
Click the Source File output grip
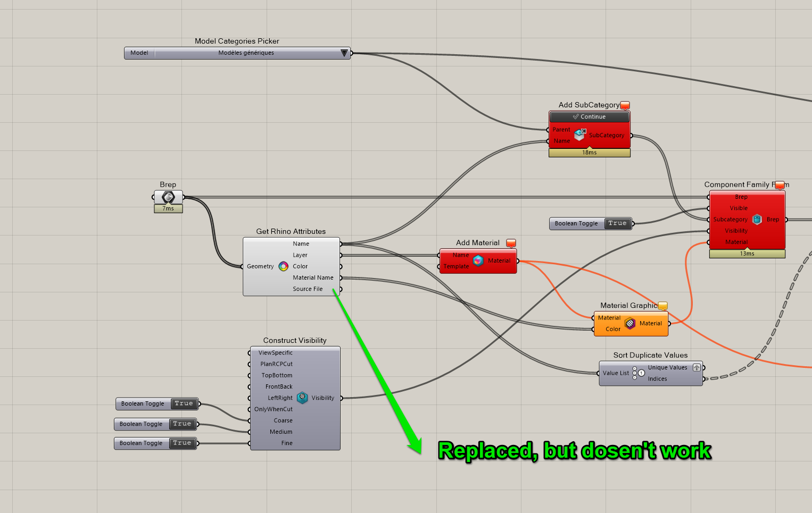pos(341,289)
